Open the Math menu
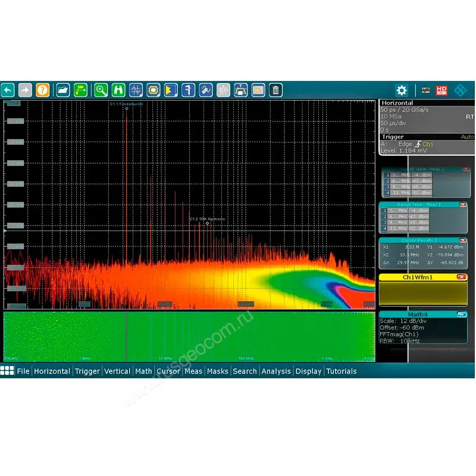476x476 pixels. tap(143, 371)
